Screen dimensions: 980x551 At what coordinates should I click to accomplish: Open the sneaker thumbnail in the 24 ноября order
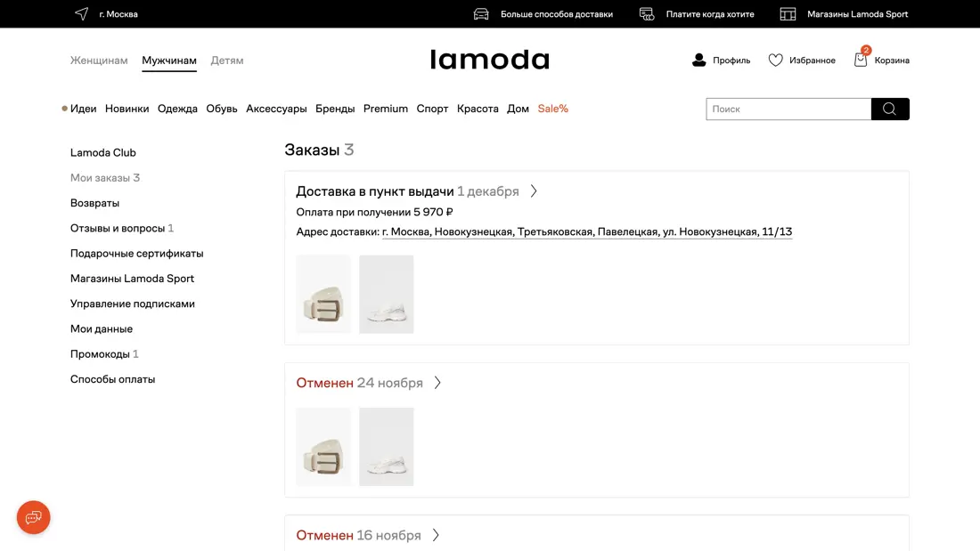point(386,447)
